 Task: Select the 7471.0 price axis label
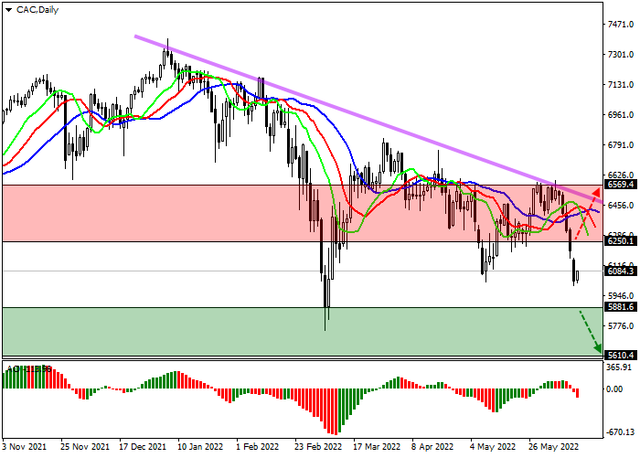(x=620, y=24)
